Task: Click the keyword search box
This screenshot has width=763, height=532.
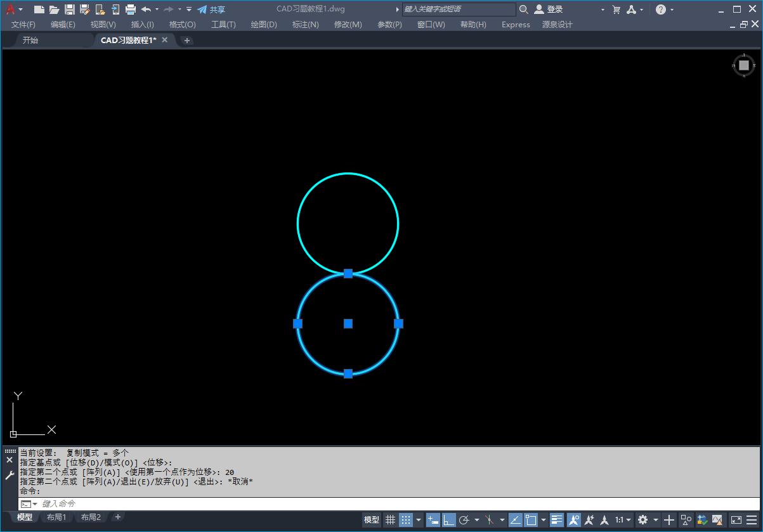Action: pyautogui.click(x=459, y=10)
